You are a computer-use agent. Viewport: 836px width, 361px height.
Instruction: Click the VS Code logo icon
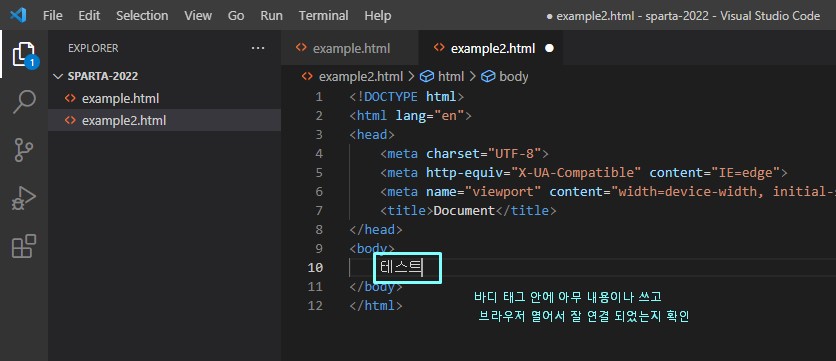[18, 15]
